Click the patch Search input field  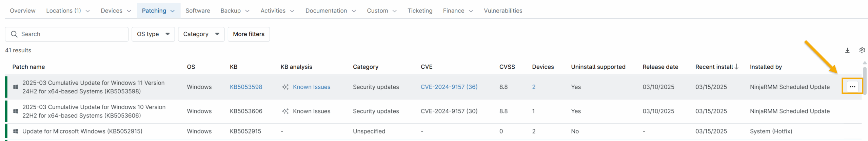[x=73, y=34]
